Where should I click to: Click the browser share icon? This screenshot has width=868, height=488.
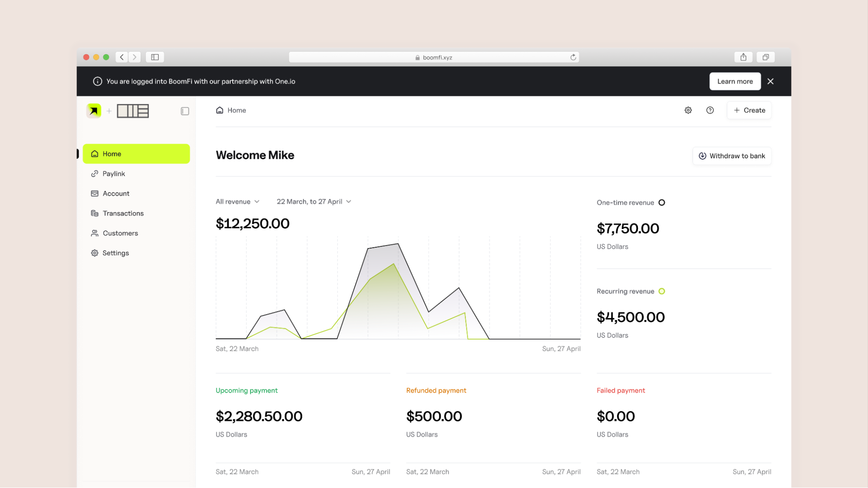coord(743,57)
